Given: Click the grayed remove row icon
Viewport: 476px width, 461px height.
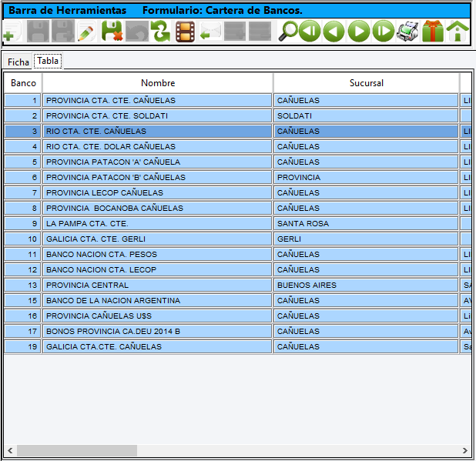Looking at the screenshot, I should (x=260, y=32).
